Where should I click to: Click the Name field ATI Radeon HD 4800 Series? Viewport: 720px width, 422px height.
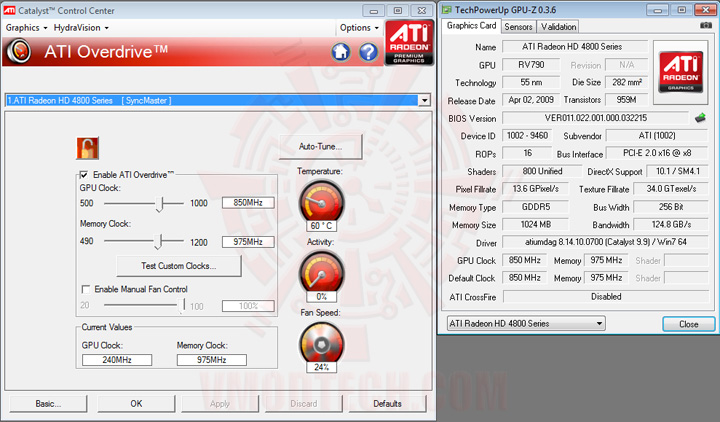click(x=574, y=46)
